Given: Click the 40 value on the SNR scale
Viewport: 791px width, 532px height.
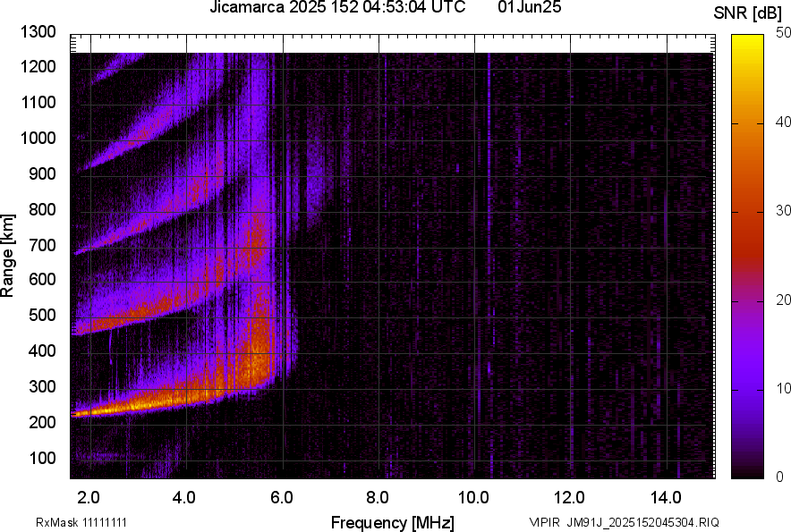Looking at the screenshot, I should click(783, 122).
